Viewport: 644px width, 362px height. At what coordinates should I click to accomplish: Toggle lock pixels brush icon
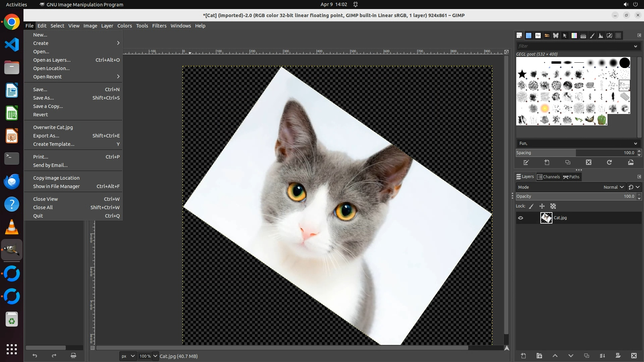click(x=531, y=206)
